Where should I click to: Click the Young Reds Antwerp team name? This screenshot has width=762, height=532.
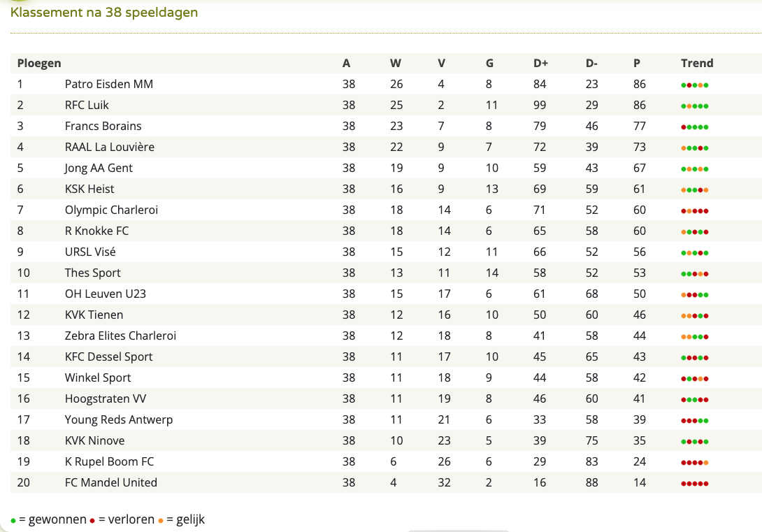click(119, 419)
